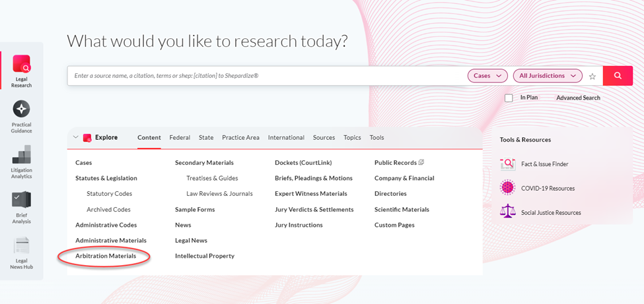
Task: Open the News link
Action: click(x=183, y=226)
